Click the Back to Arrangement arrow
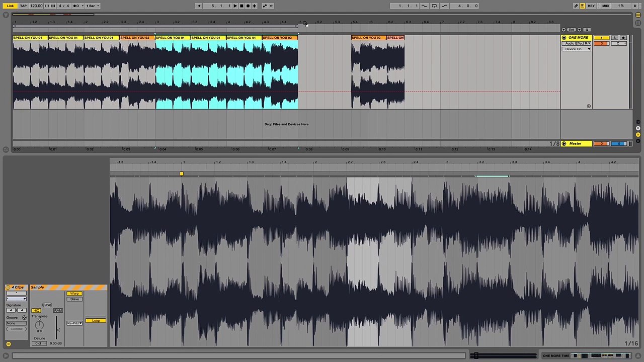644x362 pixels. tap(271, 6)
